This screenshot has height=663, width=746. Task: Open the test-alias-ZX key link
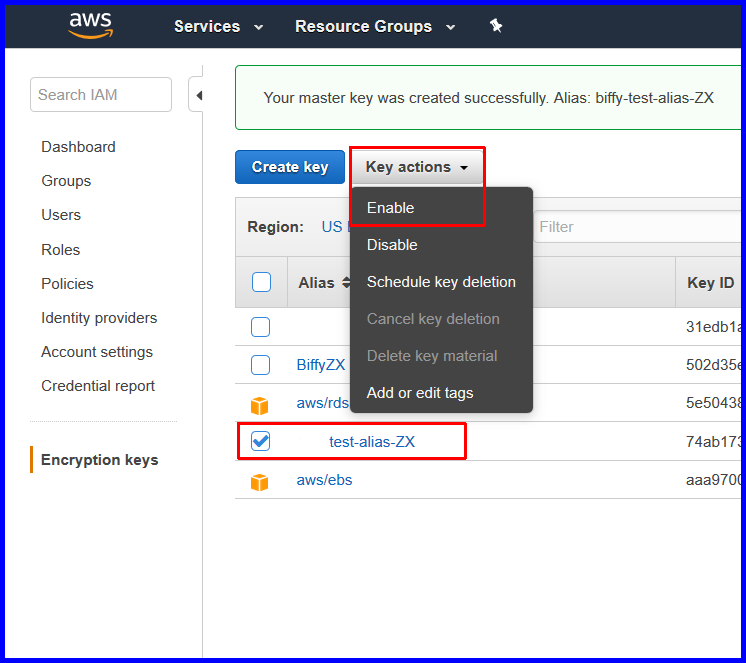click(372, 442)
